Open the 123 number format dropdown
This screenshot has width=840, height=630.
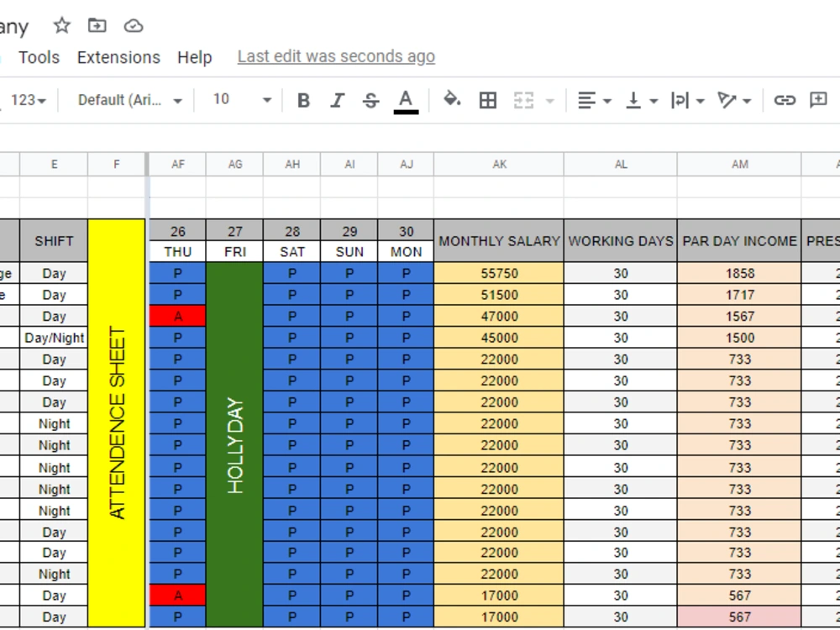click(28, 100)
